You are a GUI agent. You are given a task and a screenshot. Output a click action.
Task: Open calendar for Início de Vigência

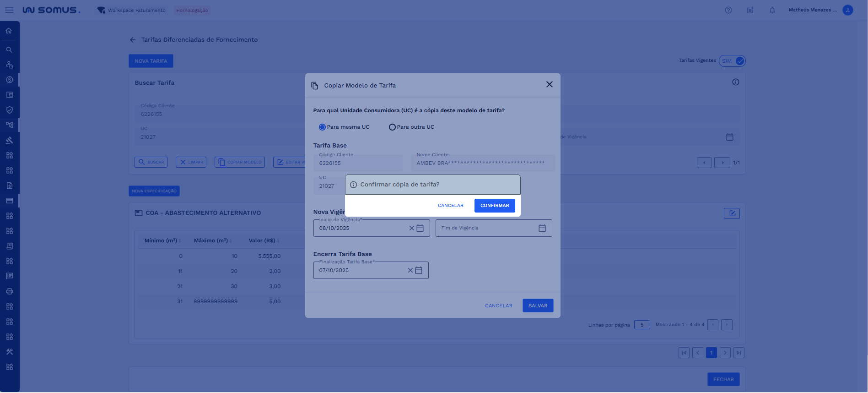click(x=420, y=228)
